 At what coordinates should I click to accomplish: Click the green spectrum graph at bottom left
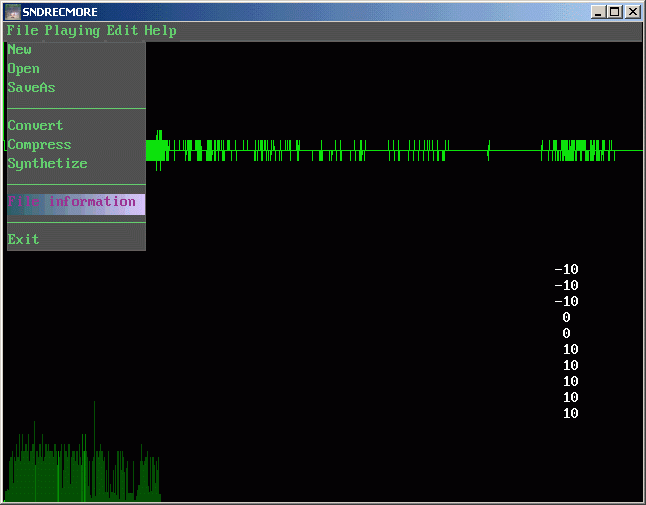point(82,470)
